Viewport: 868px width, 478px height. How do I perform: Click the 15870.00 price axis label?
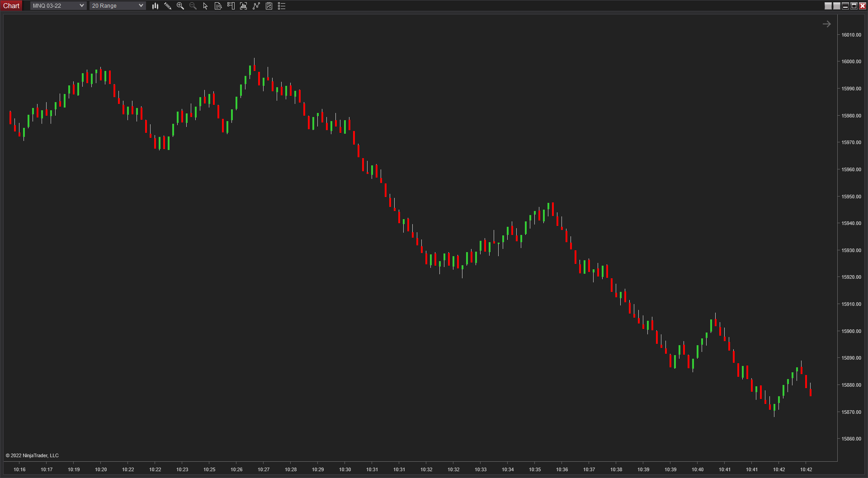click(x=851, y=412)
